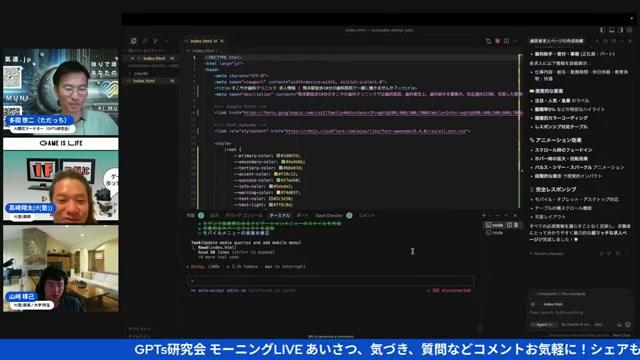
Task: Start a new chat with plus icon
Action: [x=597, y=41]
